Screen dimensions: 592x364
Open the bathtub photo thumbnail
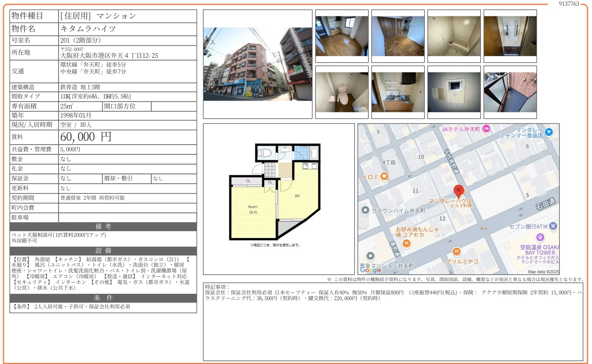(x=454, y=36)
